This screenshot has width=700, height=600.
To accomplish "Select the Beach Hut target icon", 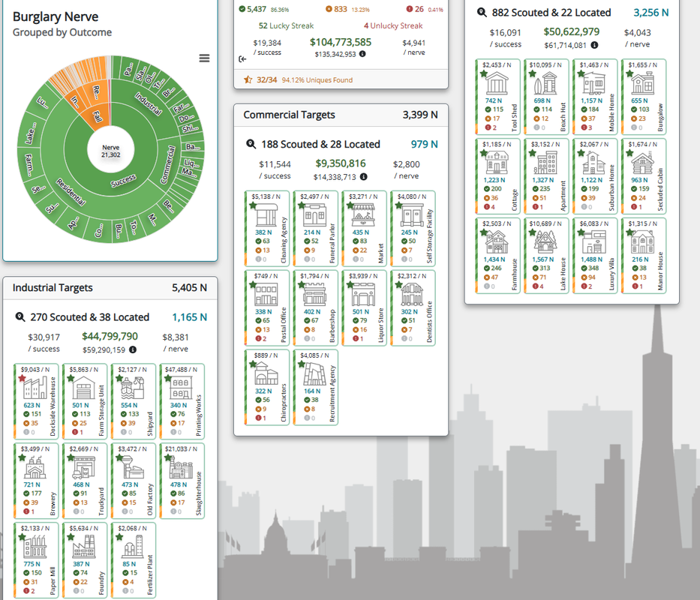I will point(545,83).
